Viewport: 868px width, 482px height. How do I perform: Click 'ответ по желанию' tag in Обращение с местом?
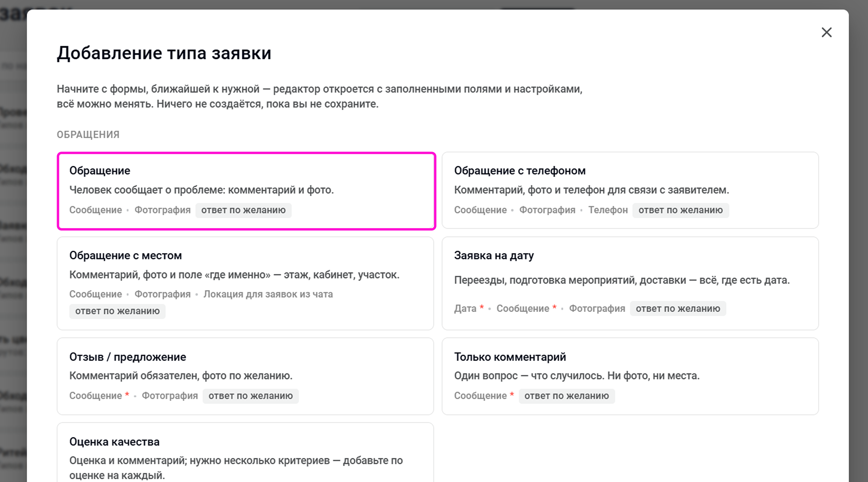(x=117, y=311)
